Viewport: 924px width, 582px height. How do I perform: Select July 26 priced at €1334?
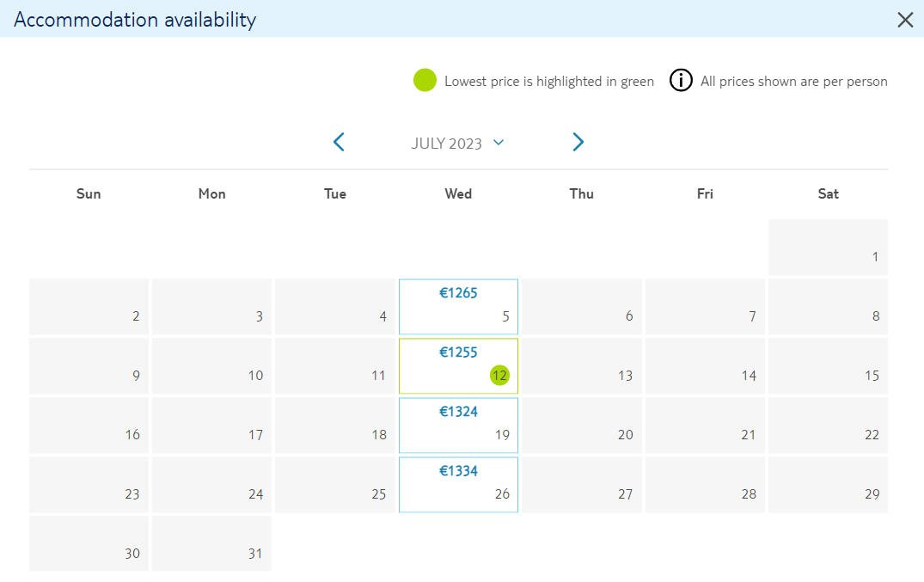pyautogui.click(x=458, y=485)
